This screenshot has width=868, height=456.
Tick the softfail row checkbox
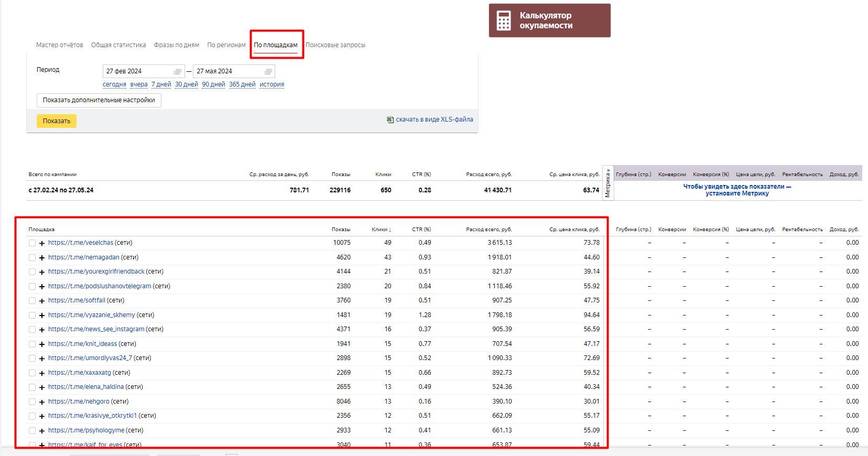[32, 301]
